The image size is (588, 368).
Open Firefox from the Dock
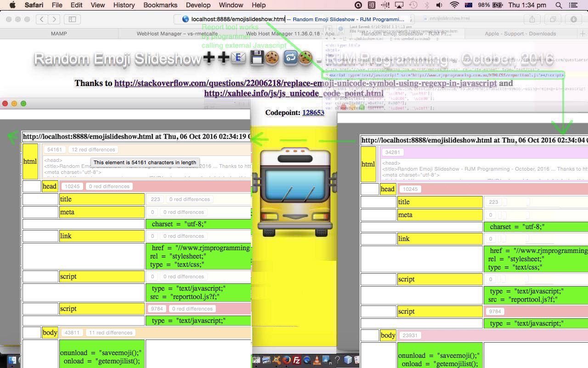(x=287, y=360)
